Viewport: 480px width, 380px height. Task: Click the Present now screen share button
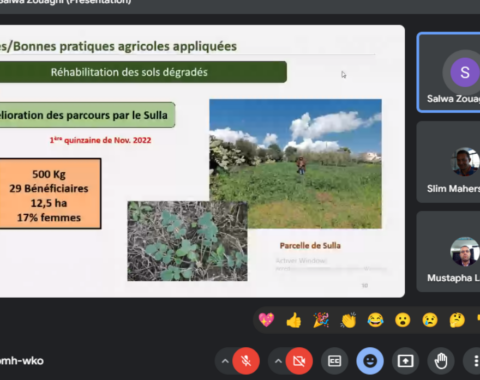pos(405,361)
